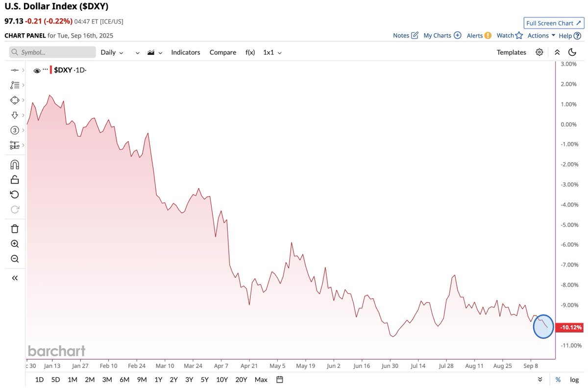Select the line drawing tool icon
Viewport: 588px width, 389px height.
point(14,71)
